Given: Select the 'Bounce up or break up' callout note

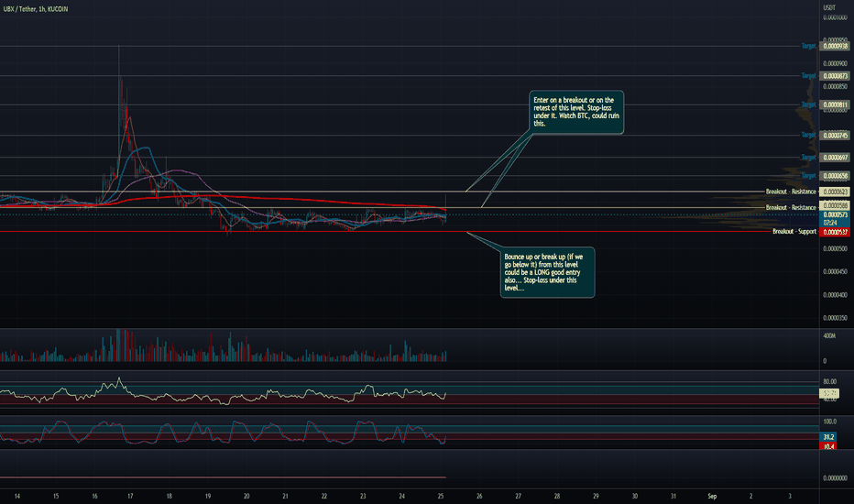Looking at the screenshot, I should 547,272.
